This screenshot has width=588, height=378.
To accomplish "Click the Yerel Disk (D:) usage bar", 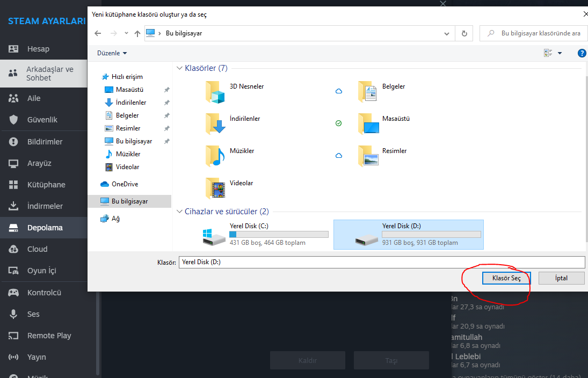I will 431,235.
